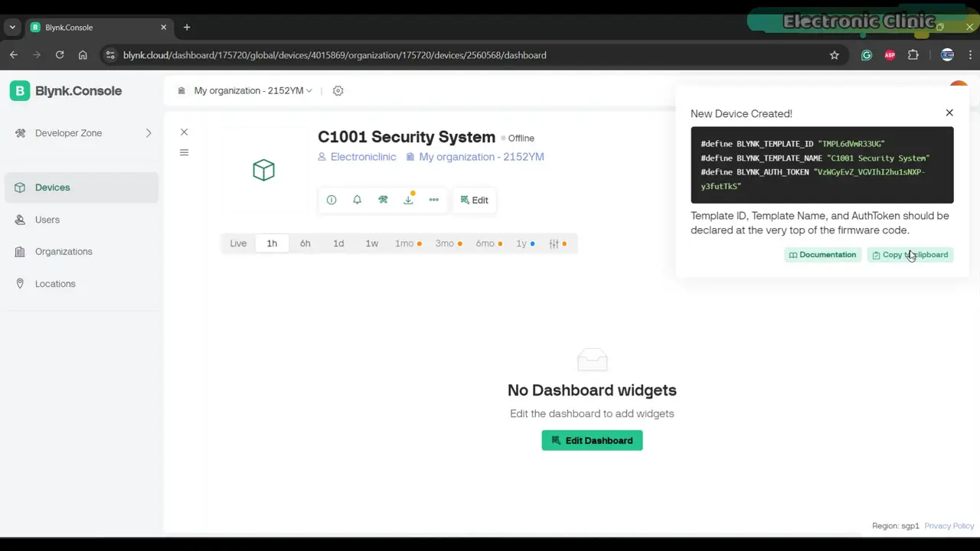The height and width of the screenshot is (551, 980).
Task: Click the browser profile avatar
Action: (947, 55)
